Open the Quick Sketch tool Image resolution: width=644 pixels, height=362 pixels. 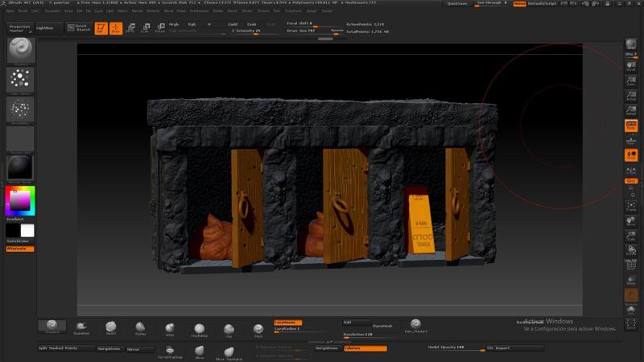point(79,28)
